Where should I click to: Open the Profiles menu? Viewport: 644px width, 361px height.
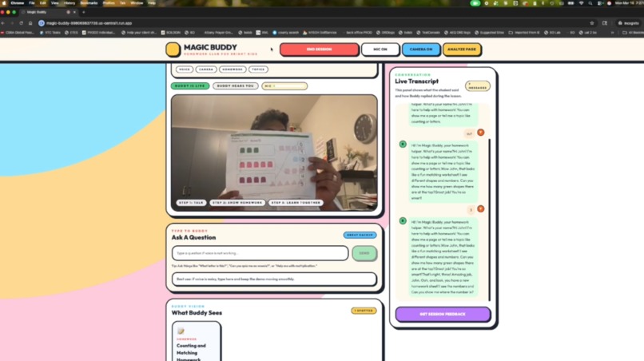tap(109, 3)
